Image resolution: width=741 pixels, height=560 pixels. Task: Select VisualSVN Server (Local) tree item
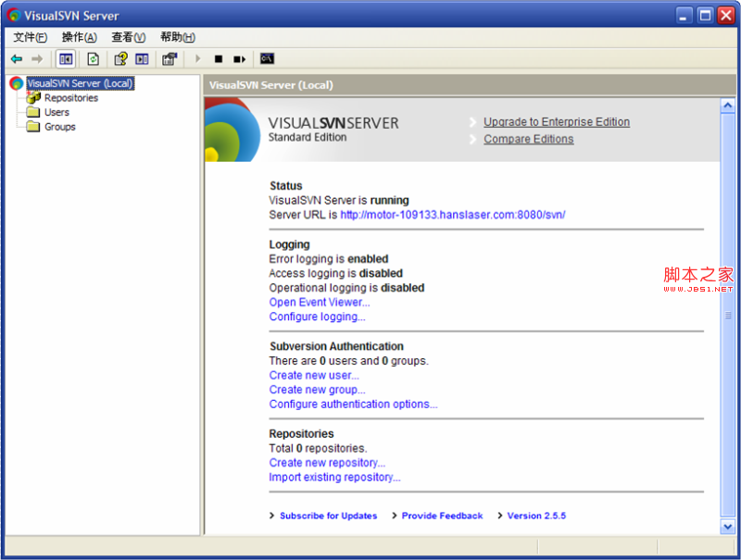coord(80,83)
